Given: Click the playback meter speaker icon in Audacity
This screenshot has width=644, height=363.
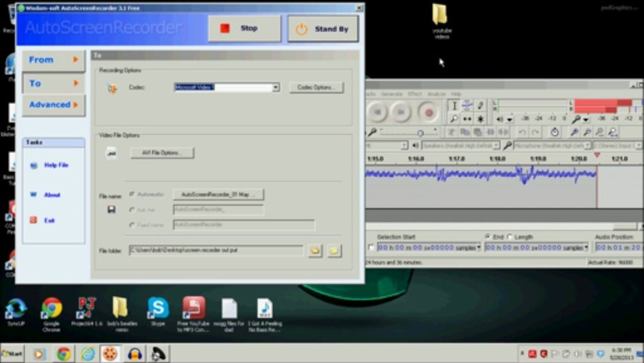Looking at the screenshot, I should [x=499, y=119].
